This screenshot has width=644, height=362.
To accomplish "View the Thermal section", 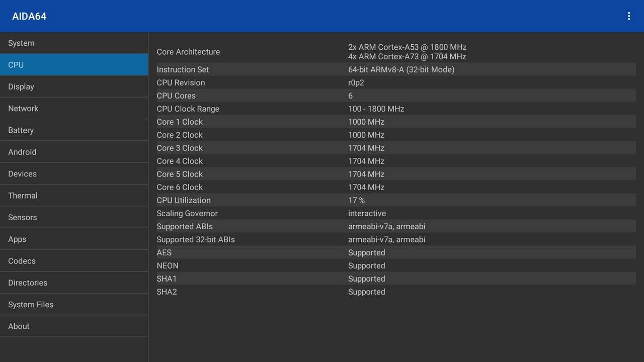I will [74, 196].
